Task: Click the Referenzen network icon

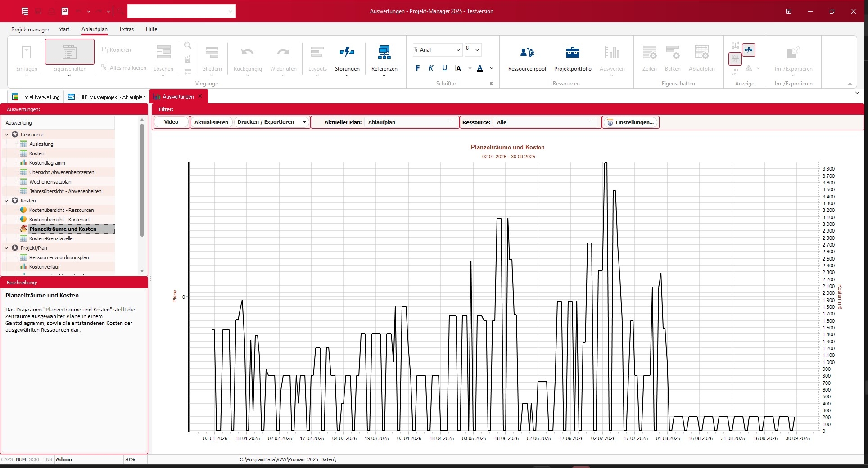Action: pyautogui.click(x=384, y=53)
